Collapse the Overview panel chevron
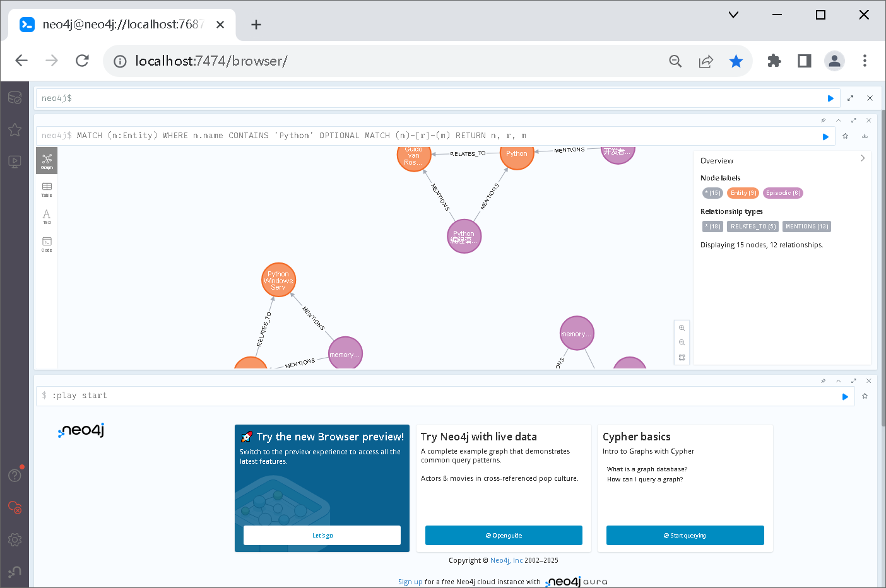886x588 pixels. point(863,158)
